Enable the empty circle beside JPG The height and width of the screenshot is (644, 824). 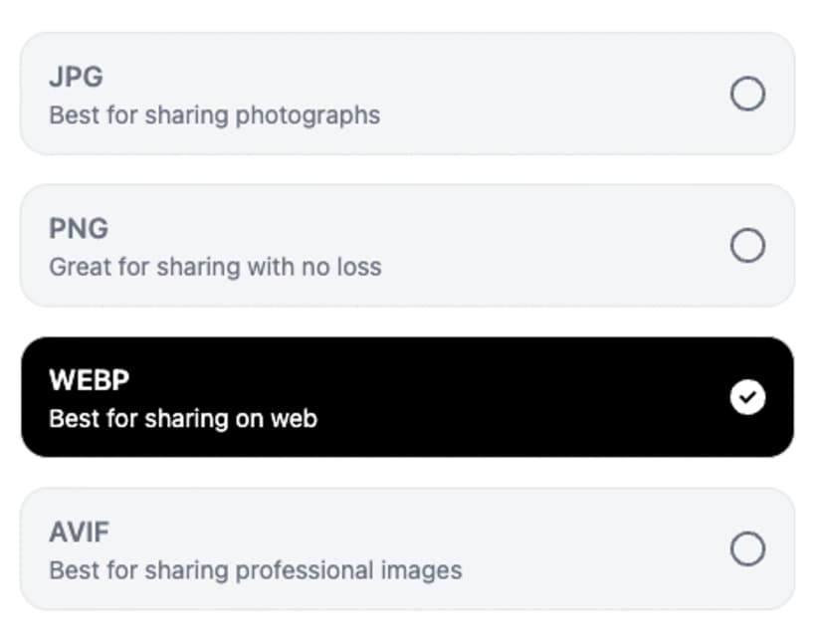click(x=747, y=94)
